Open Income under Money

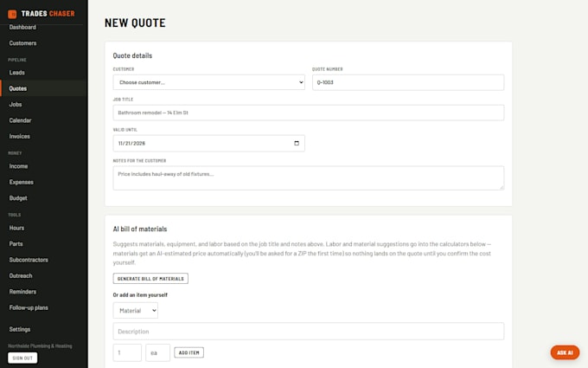18,166
